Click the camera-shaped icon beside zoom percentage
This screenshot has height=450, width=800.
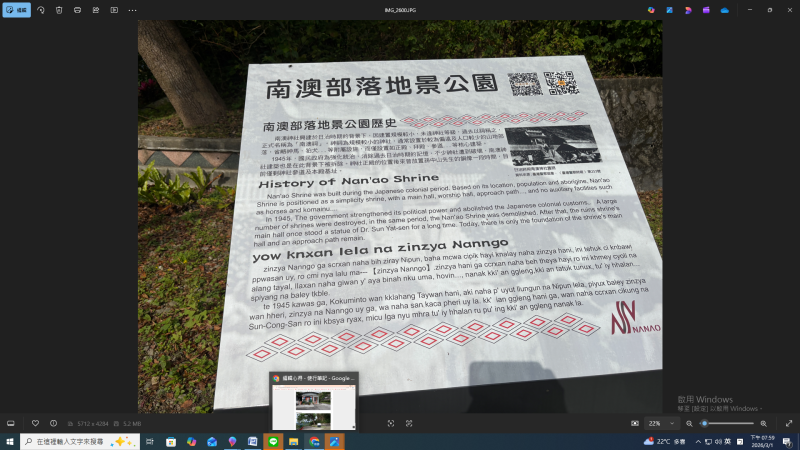pos(635,423)
